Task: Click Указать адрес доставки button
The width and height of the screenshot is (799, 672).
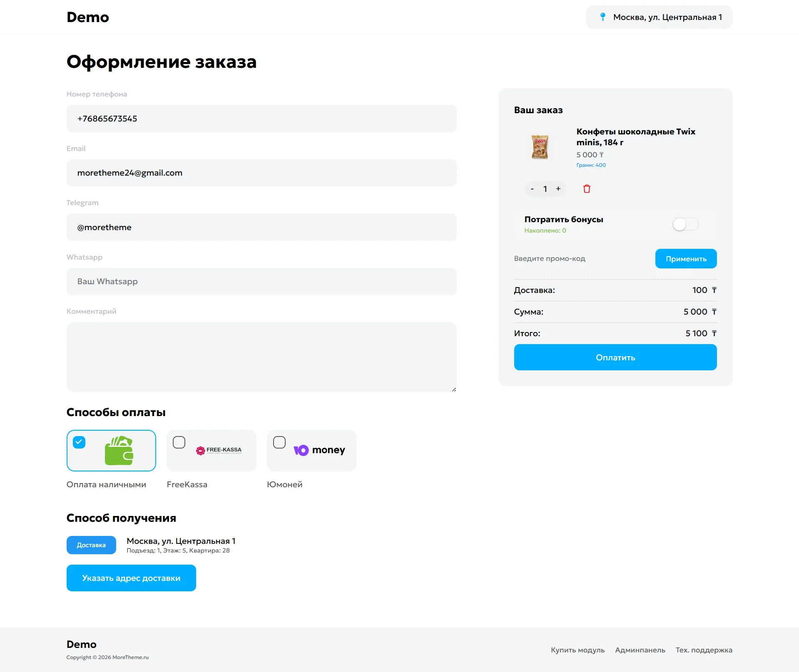Action: pos(131,578)
